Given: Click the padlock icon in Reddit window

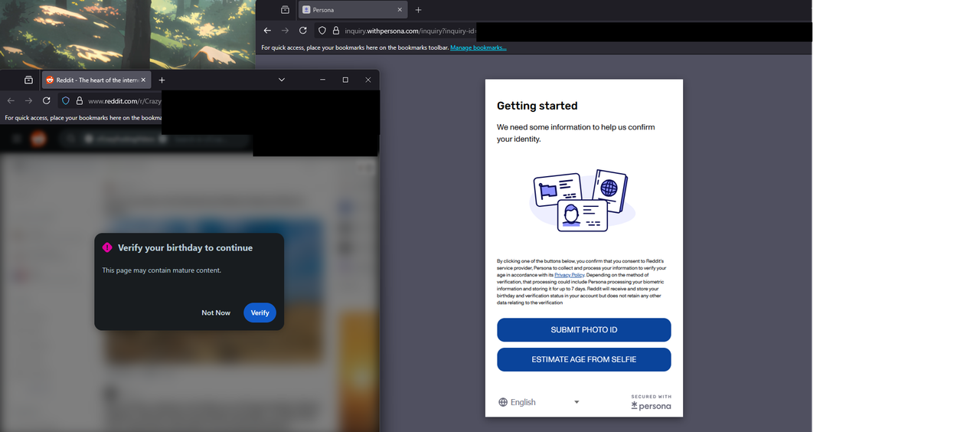Looking at the screenshot, I should [x=79, y=100].
